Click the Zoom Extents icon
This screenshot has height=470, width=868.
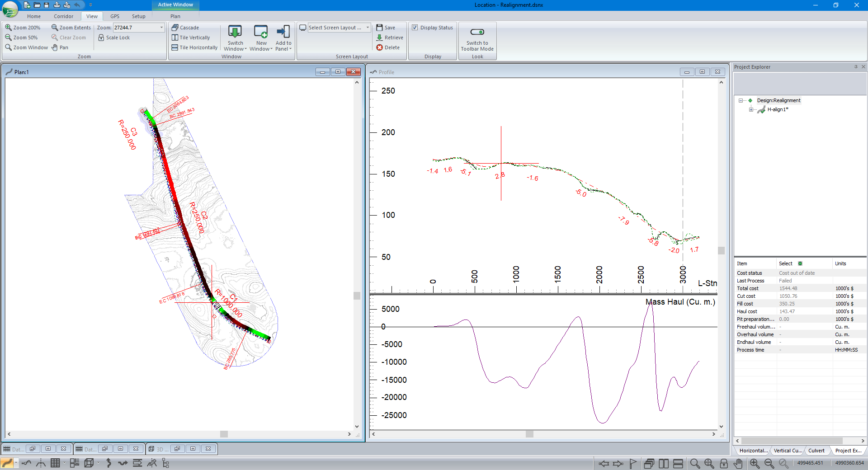click(55, 28)
